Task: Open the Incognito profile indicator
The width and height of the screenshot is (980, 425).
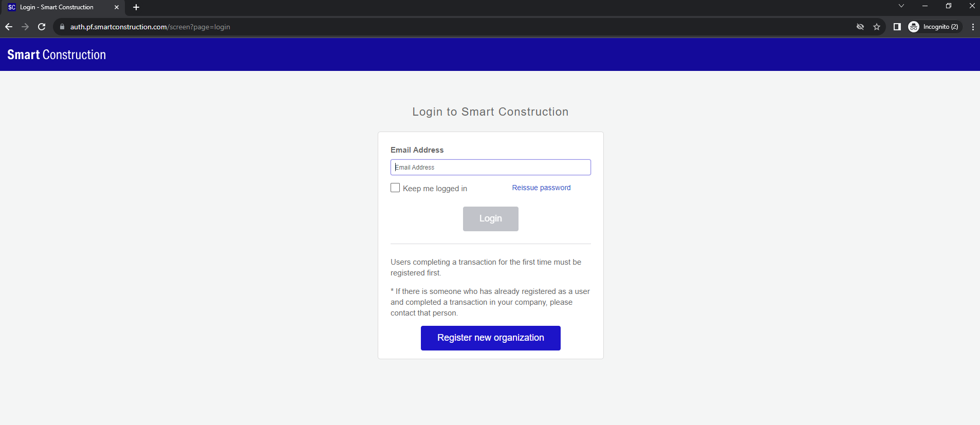Action: (933, 27)
